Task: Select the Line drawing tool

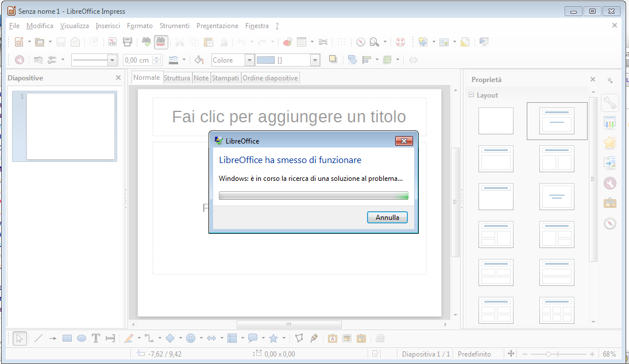Action: tap(38, 338)
